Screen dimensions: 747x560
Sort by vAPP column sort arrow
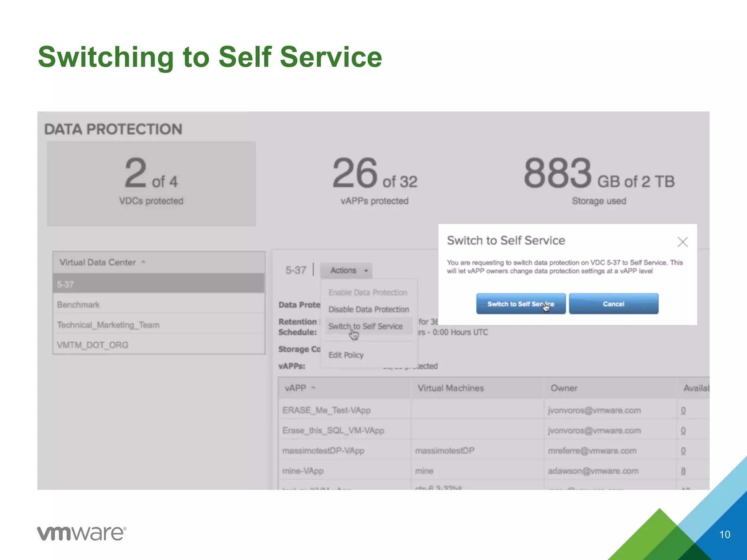coord(313,388)
